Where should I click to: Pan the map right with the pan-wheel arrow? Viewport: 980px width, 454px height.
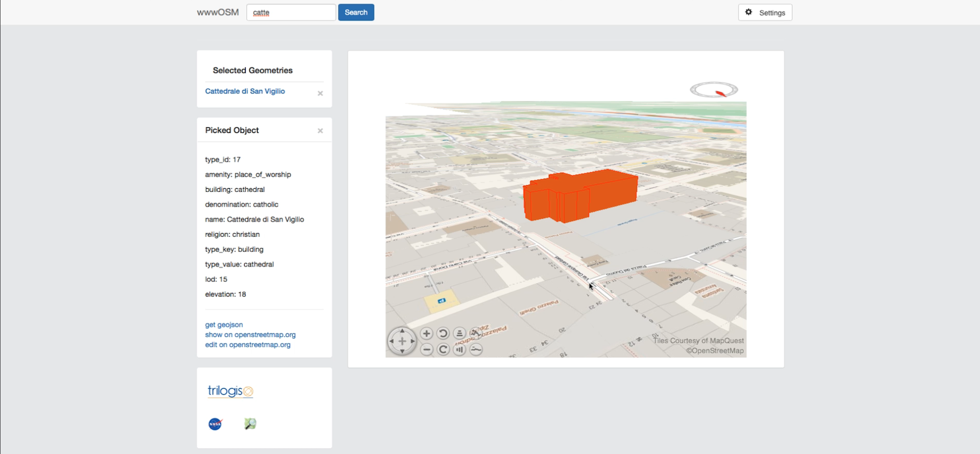pos(412,341)
